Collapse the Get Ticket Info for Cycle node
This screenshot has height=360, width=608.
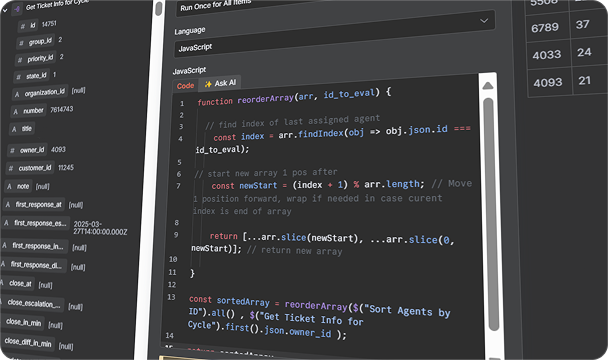[4, 10]
